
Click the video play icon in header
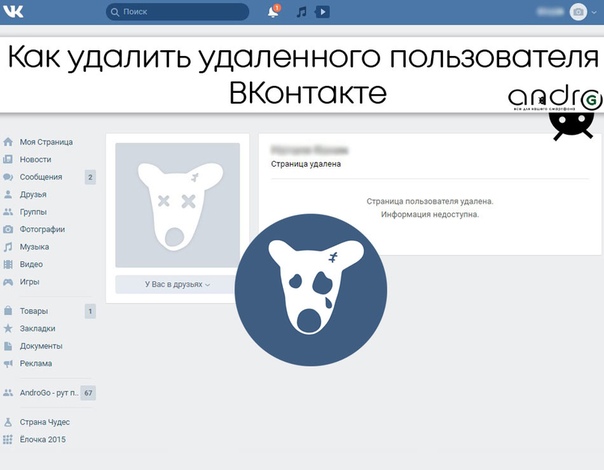[322, 12]
